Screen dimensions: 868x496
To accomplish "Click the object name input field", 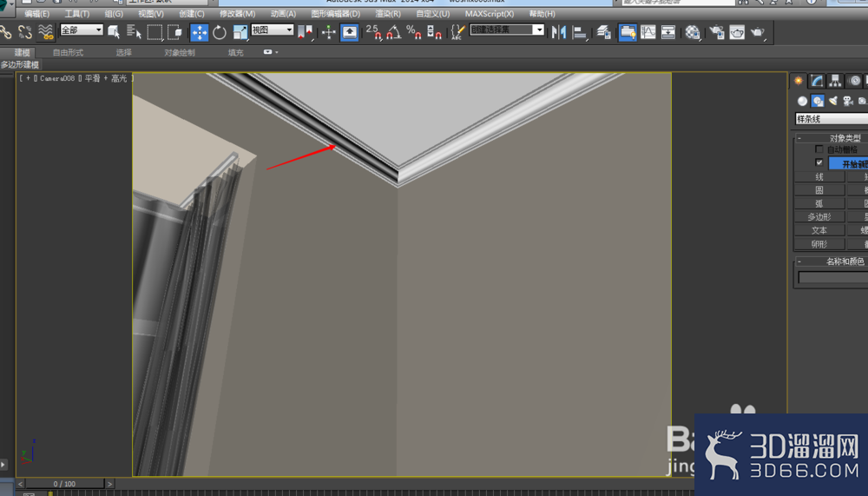I will (x=833, y=277).
